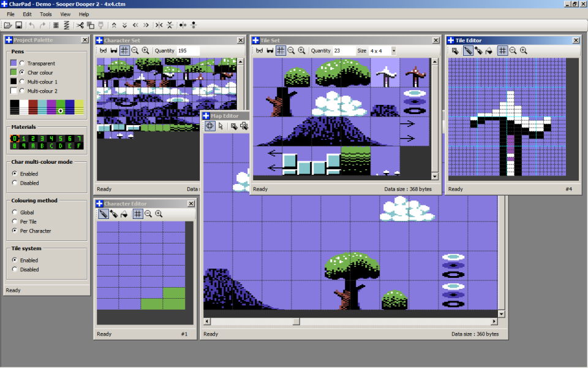Click the Cut scissors icon

pos(80,25)
